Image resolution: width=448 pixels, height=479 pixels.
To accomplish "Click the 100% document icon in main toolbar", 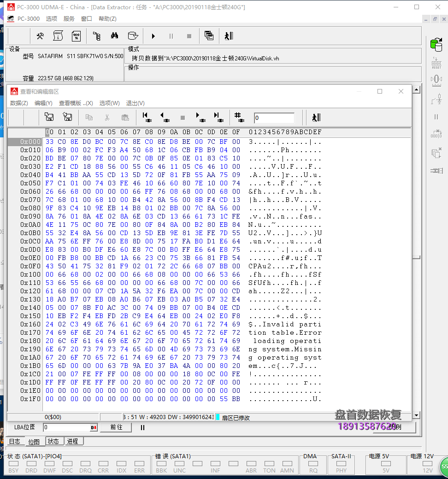I will click(x=76, y=36).
